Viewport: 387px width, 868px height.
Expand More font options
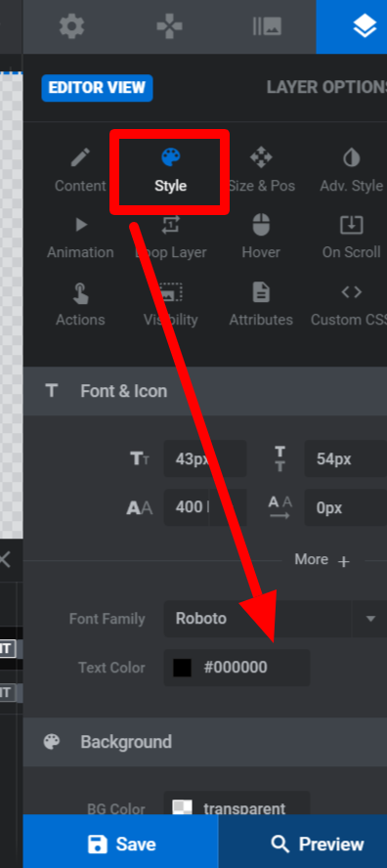click(x=322, y=560)
